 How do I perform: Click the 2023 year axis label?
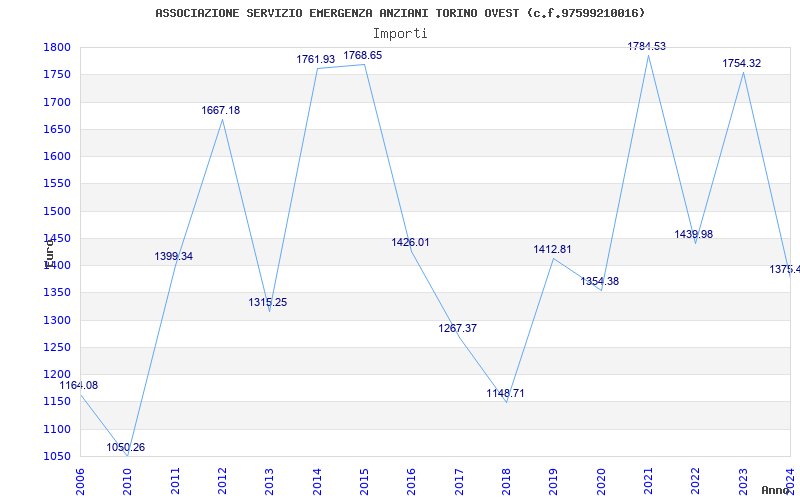point(743,482)
